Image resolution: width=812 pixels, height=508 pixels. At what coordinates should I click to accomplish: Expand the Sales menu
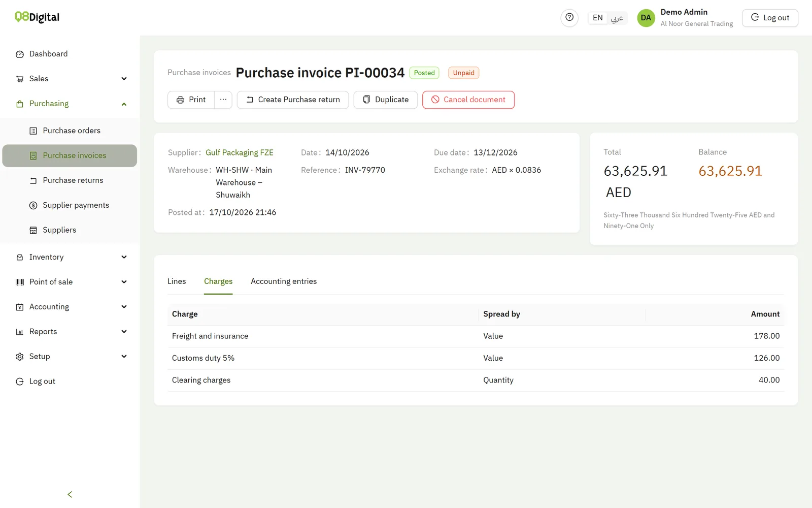coord(70,79)
